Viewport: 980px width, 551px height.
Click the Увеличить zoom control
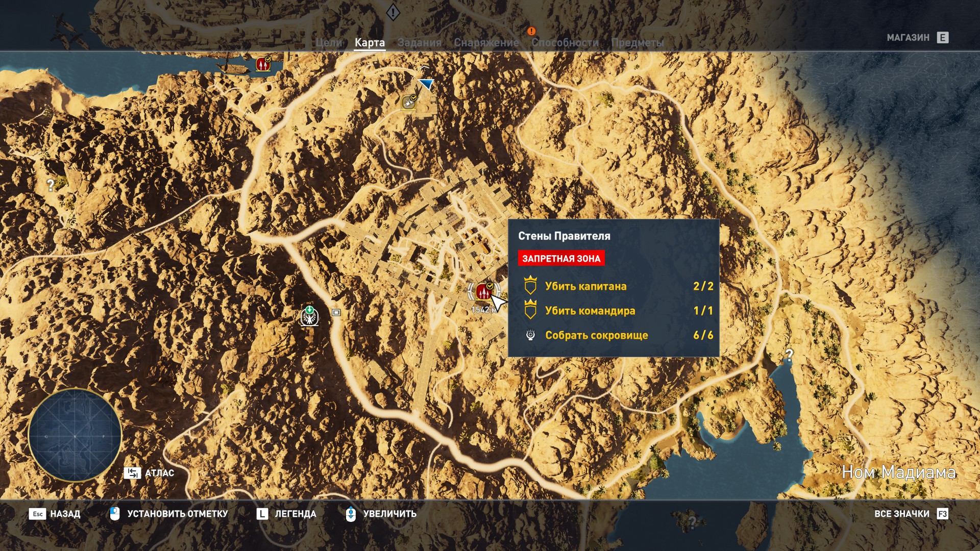[351, 514]
